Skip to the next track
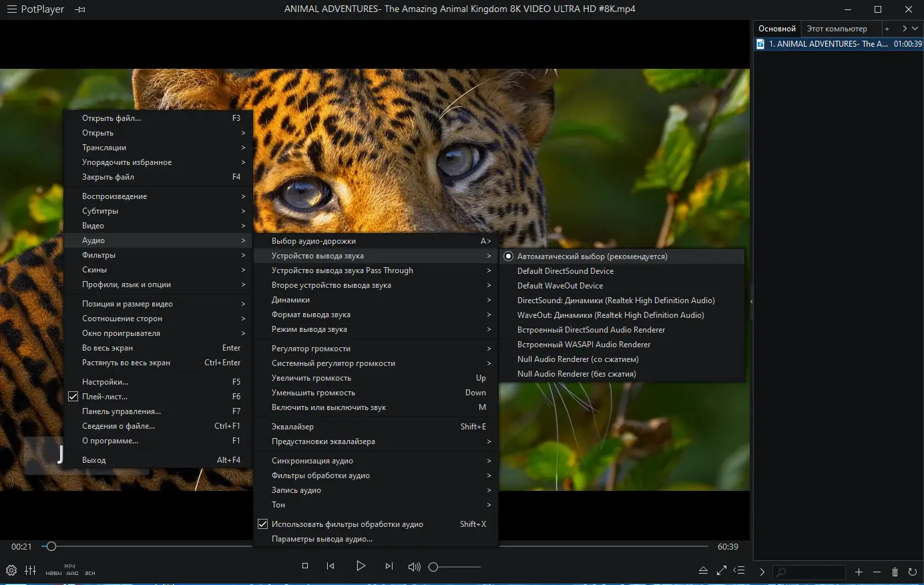 pyautogui.click(x=389, y=566)
